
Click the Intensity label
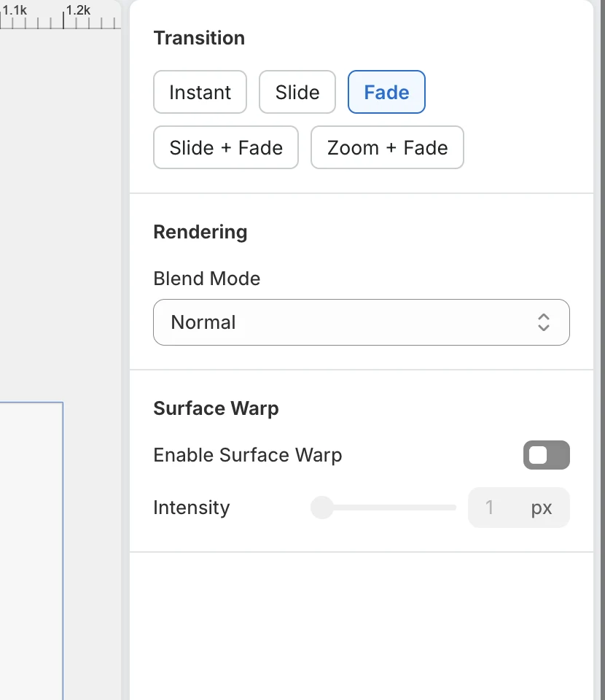(192, 507)
